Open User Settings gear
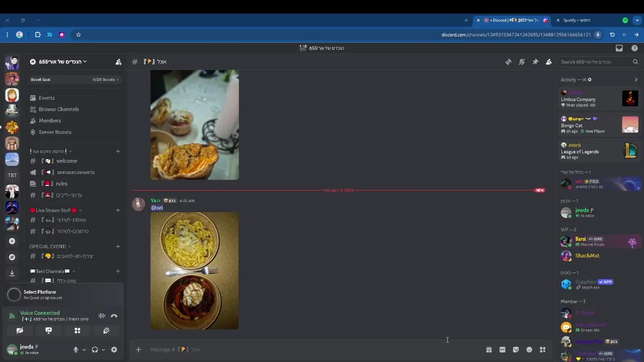Viewport: 644px width, 362px height. point(114,349)
